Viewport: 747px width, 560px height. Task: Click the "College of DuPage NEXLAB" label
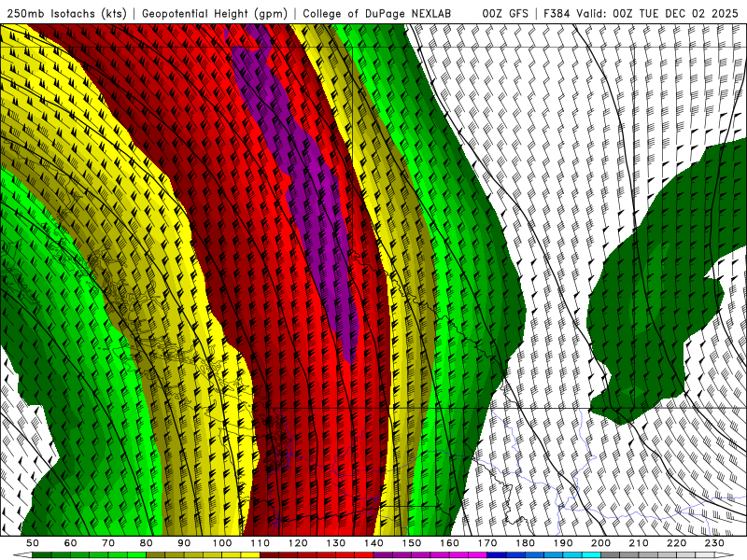[376, 14]
